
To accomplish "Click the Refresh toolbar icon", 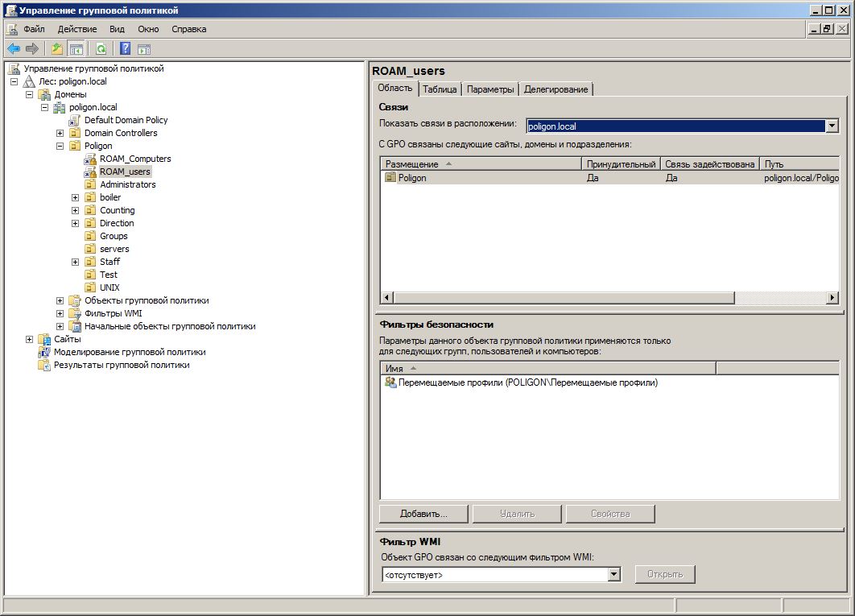I will click(101, 49).
